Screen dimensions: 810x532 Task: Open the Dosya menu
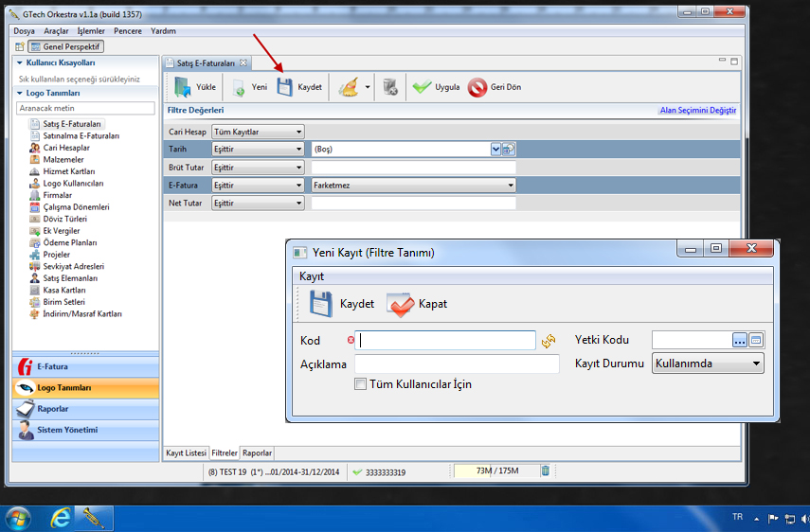pyautogui.click(x=24, y=31)
